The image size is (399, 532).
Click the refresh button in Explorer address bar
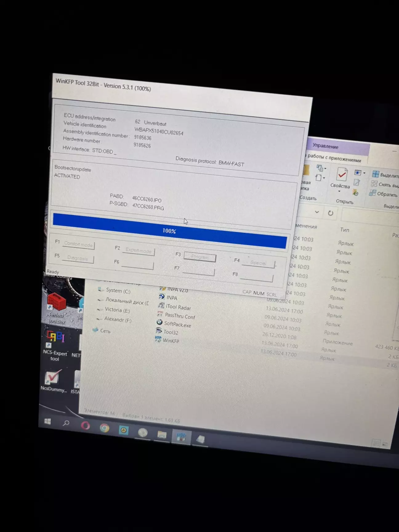[330, 213]
